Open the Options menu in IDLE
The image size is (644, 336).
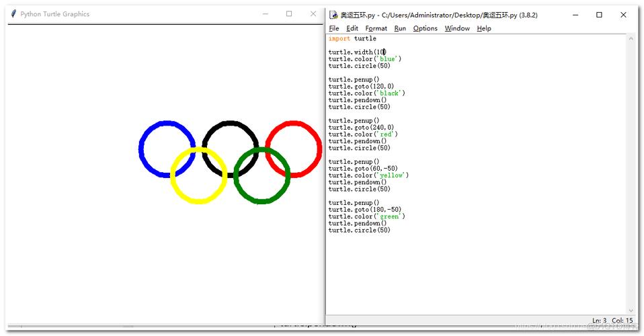(425, 28)
